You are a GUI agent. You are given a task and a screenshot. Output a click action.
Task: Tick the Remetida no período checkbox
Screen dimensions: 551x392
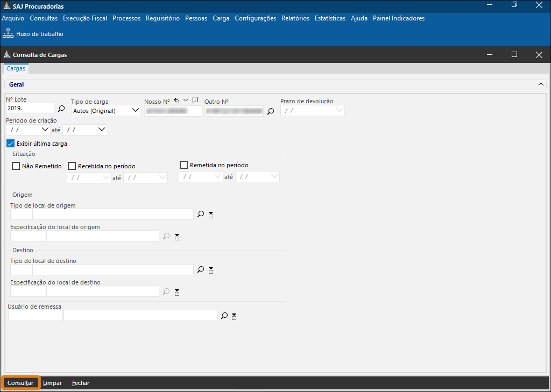tap(183, 165)
